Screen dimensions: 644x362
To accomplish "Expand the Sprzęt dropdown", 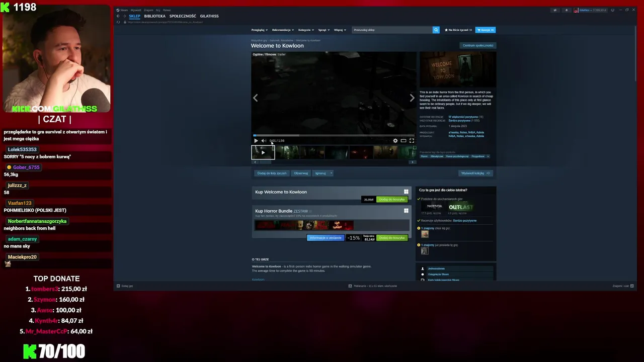I will pos(324,30).
